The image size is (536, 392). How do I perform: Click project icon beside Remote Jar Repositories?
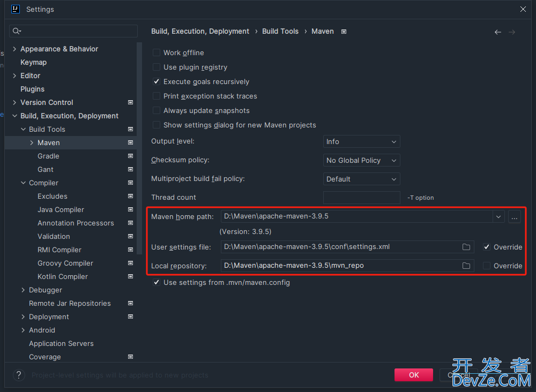pyautogui.click(x=130, y=303)
